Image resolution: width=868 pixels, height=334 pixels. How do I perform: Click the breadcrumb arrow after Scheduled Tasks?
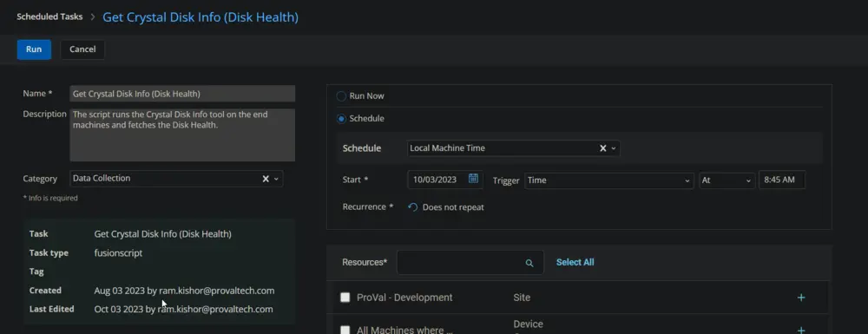click(93, 17)
